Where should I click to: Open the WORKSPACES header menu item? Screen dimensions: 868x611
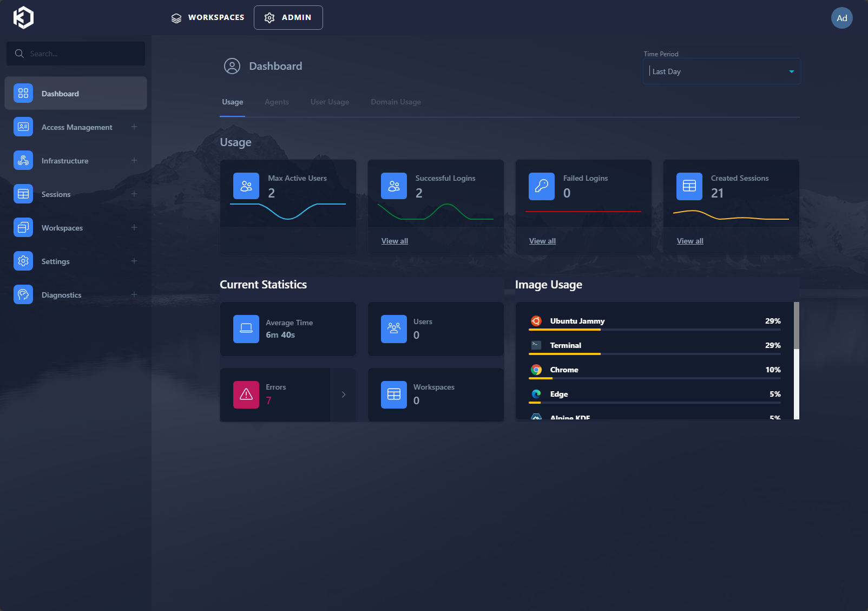[208, 18]
